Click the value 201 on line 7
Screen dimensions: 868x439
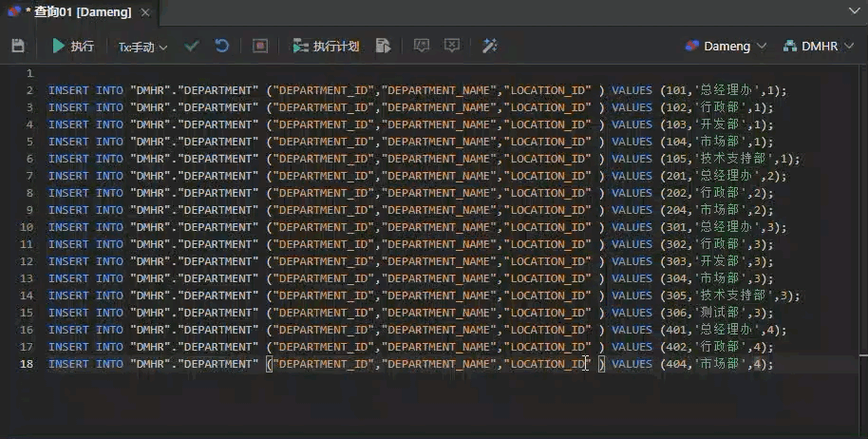click(x=676, y=176)
